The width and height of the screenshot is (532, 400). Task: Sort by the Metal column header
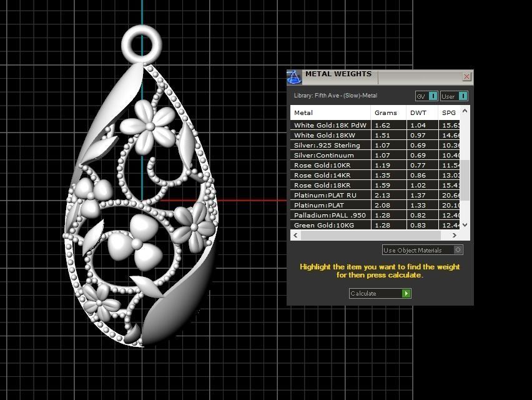330,112
